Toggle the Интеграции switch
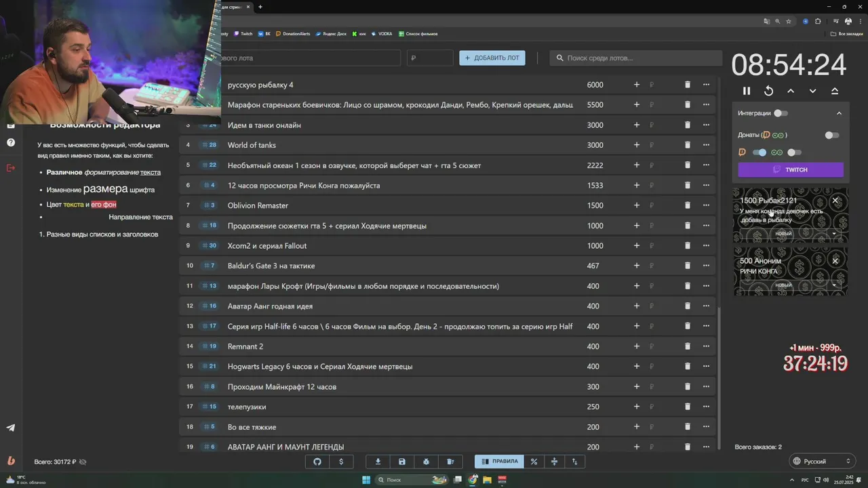This screenshot has width=868, height=488. (781, 113)
